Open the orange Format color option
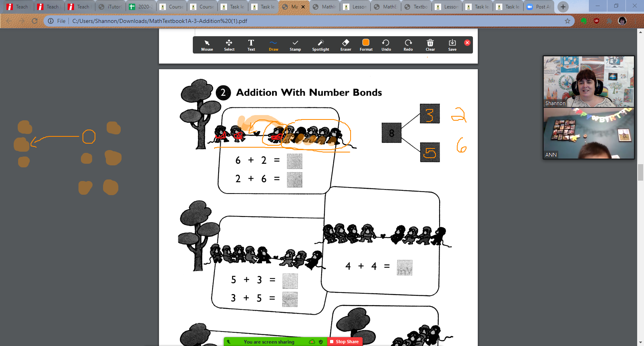This screenshot has width=644, height=346. [366, 45]
